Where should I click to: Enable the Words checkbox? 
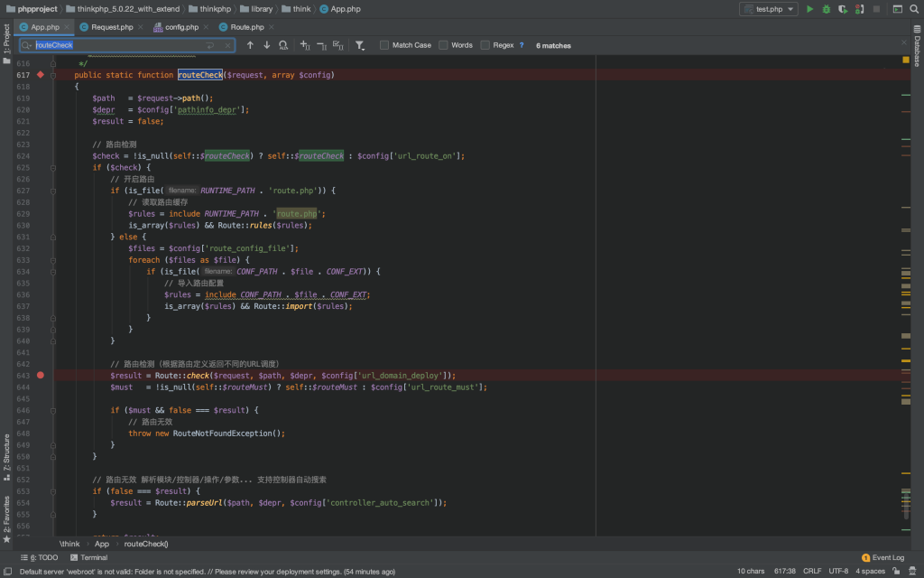444,45
